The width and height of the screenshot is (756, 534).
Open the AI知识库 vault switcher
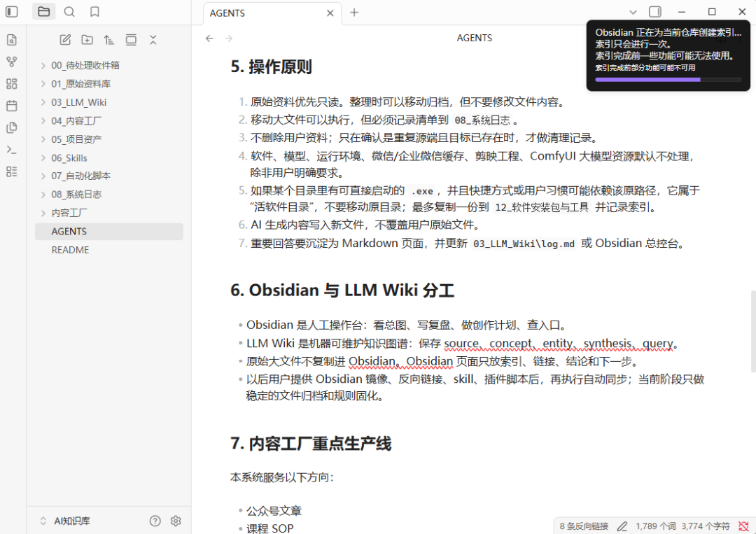coord(65,521)
